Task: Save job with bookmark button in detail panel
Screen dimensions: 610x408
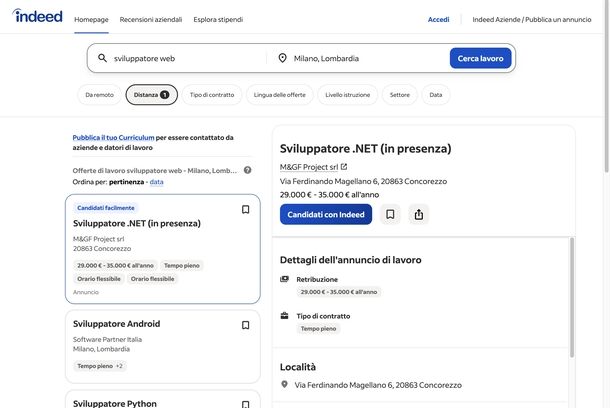Action: 390,214
